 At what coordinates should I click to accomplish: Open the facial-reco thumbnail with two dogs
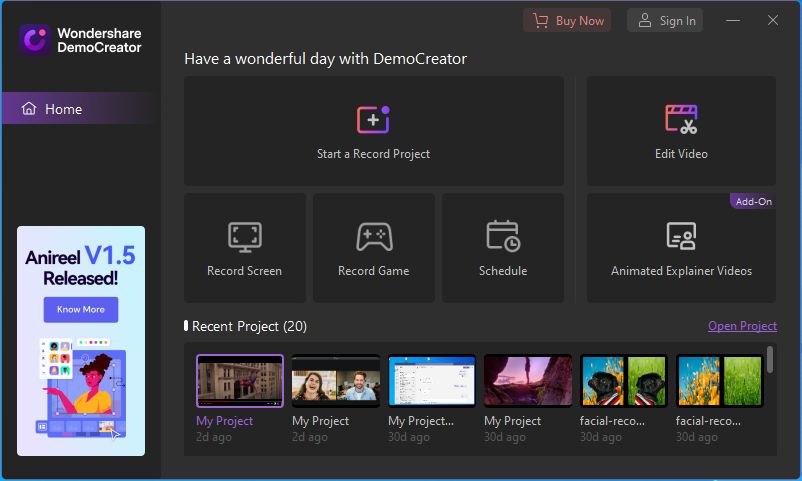click(623, 381)
